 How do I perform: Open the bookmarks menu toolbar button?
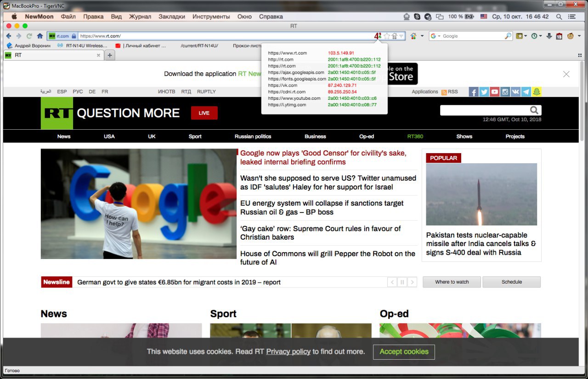(x=522, y=36)
